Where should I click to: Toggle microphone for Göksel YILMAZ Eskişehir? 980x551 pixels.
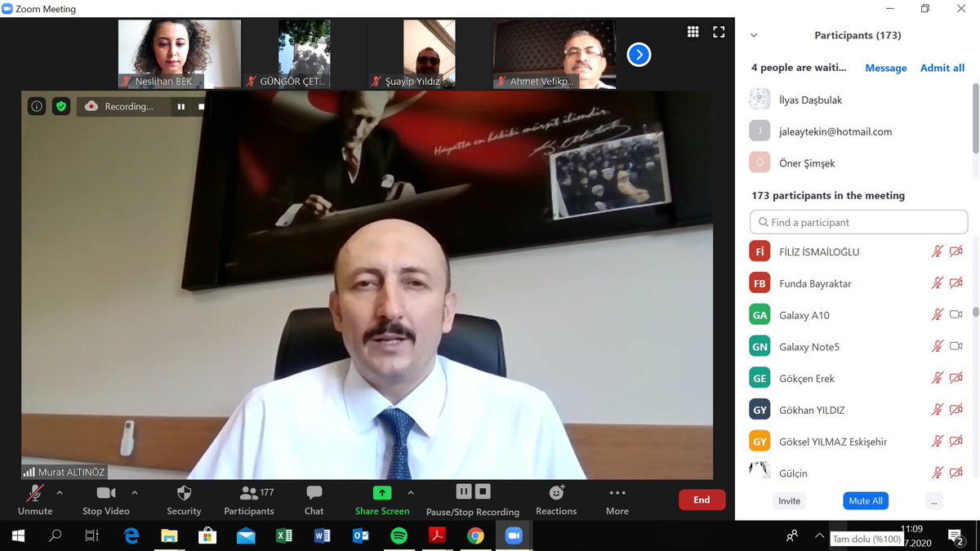point(938,441)
